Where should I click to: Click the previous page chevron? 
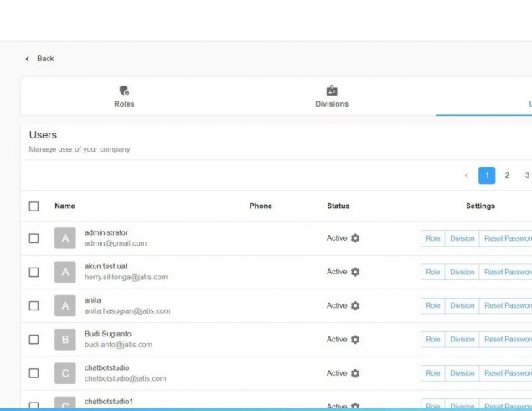pos(467,175)
